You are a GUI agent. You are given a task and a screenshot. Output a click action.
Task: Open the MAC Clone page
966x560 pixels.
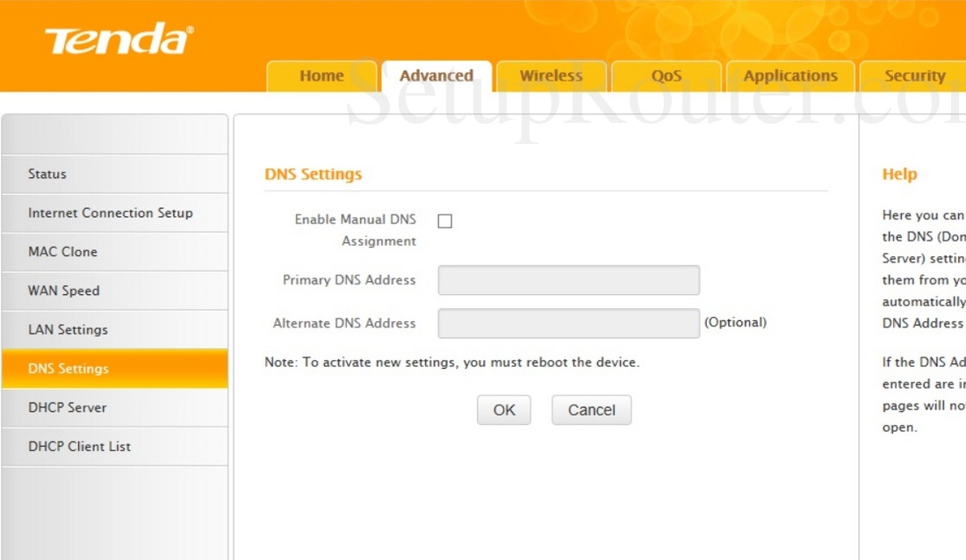point(63,252)
